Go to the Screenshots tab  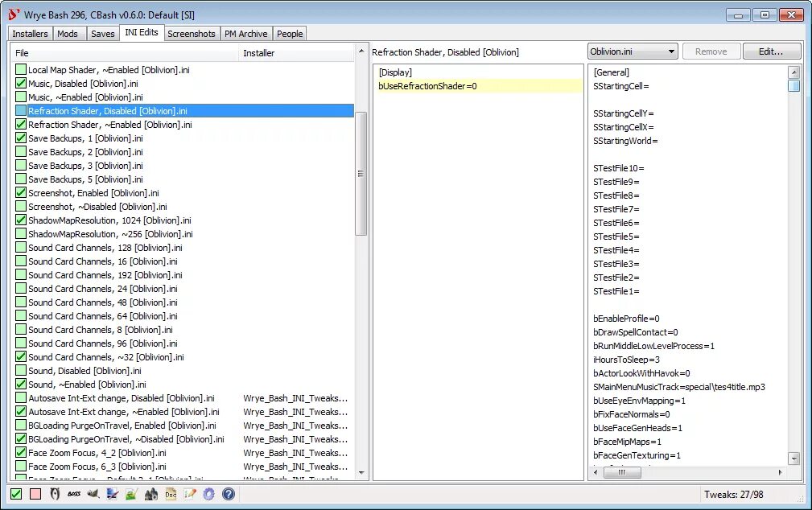(192, 34)
